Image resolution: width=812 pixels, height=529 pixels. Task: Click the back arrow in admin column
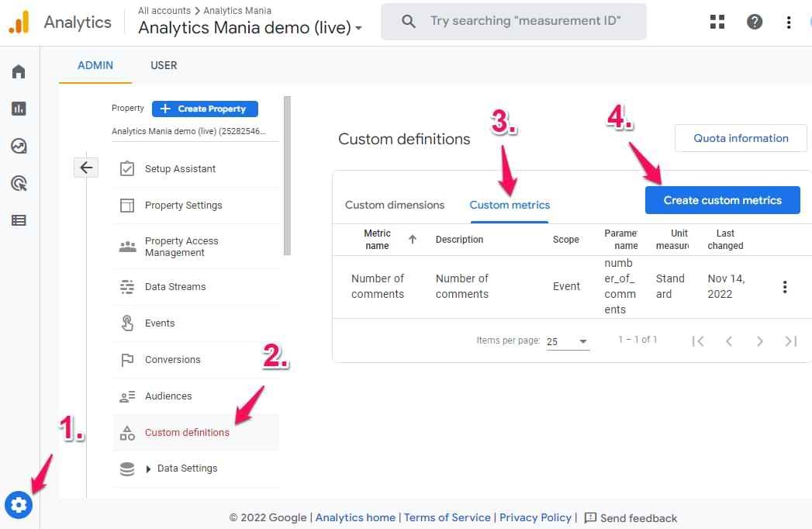tap(86, 168)
